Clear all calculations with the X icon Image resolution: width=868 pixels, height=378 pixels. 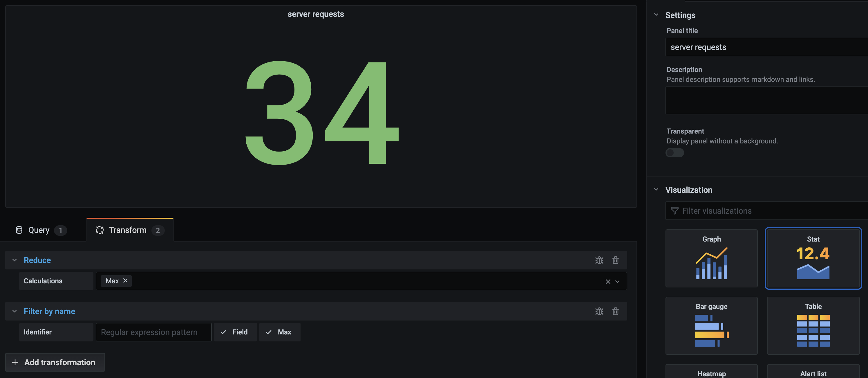pos(607,282)
